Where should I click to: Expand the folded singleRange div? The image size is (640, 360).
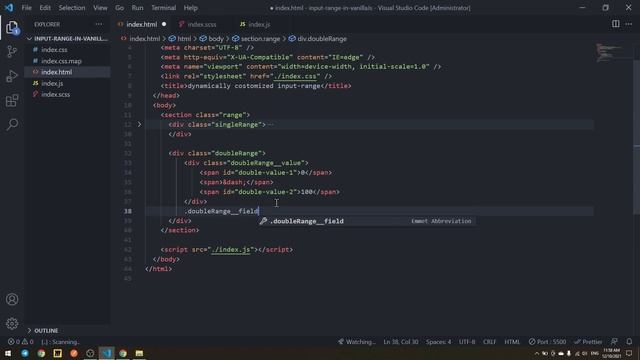click(139, 124)
